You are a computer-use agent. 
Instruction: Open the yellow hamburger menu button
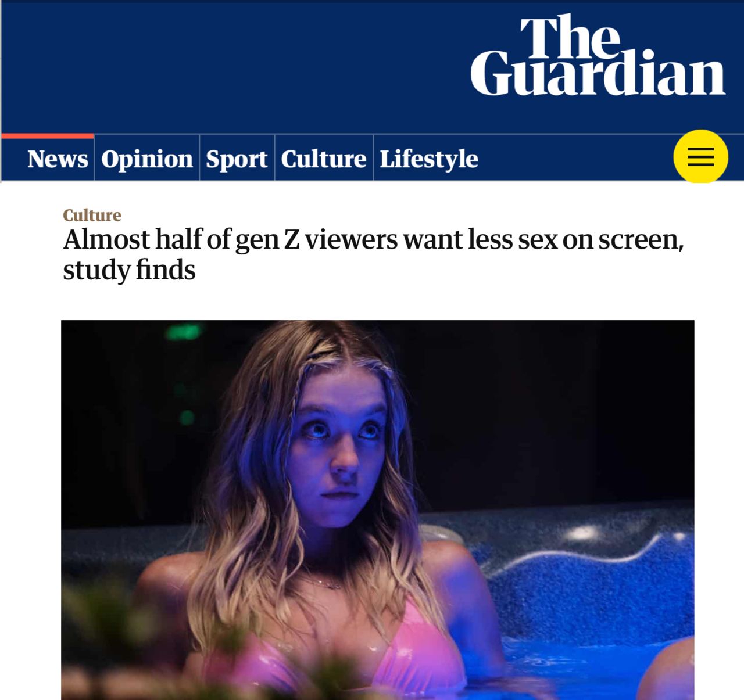point(700,157)
